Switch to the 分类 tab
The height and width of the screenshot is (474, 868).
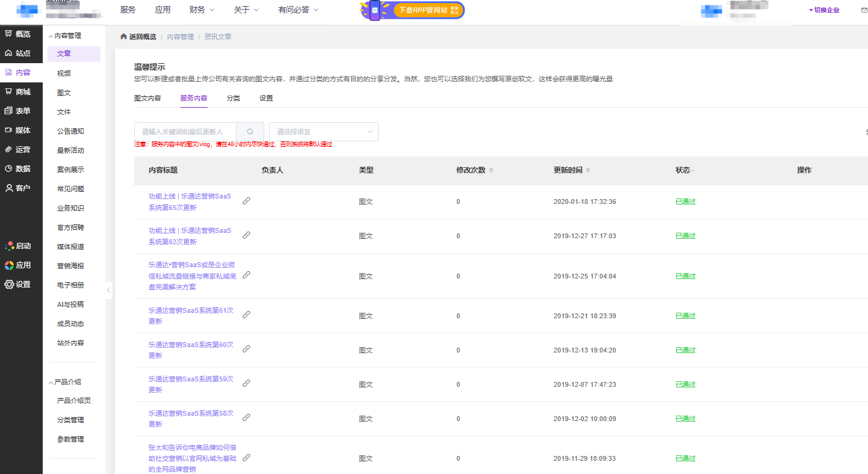(233, 98)
